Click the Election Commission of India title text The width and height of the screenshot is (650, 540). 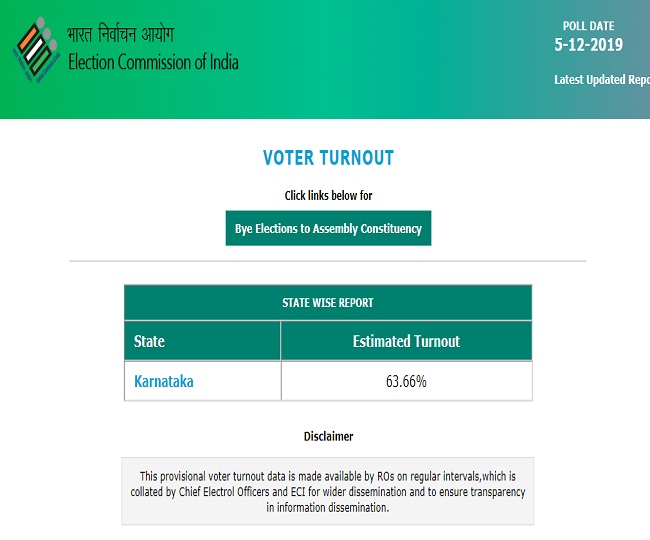click(x=153, y=62)
